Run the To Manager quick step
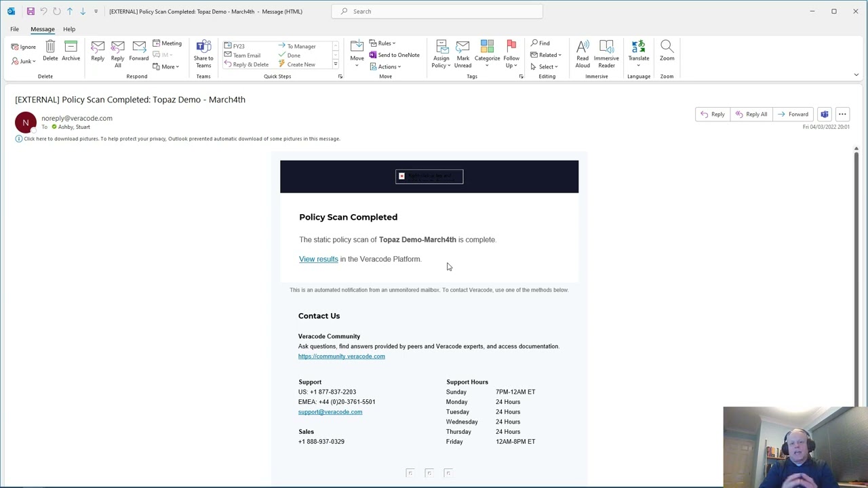The width and height of the screenshot is (868, 488). 298,47
